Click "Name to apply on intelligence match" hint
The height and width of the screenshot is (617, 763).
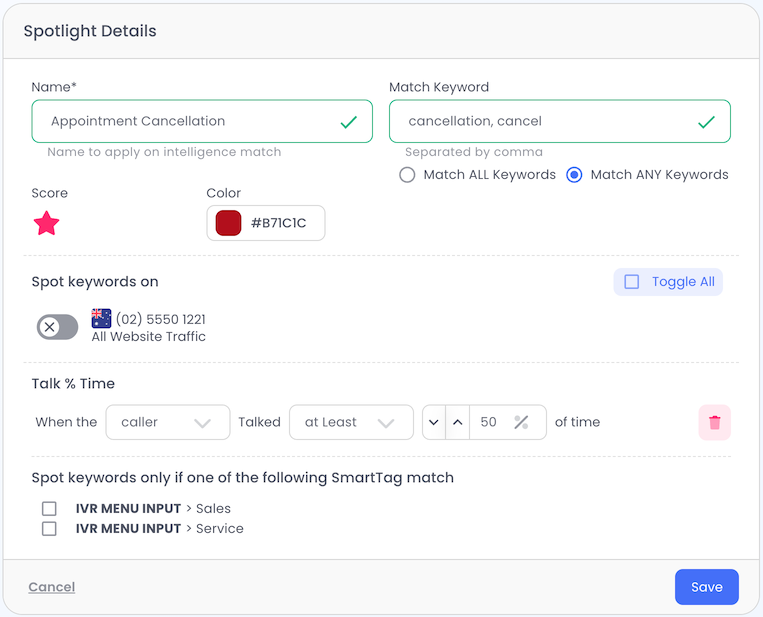[164, 152]
